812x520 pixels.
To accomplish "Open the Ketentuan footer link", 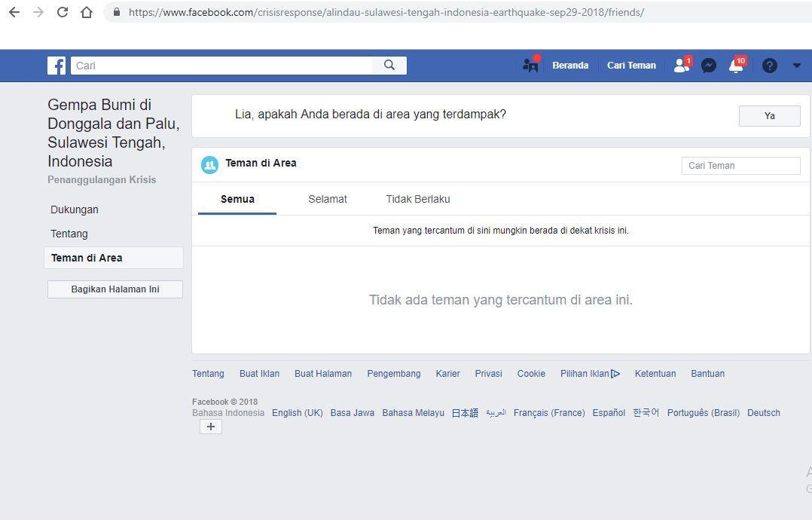I will pyautogui.click(x=655, y=374).
